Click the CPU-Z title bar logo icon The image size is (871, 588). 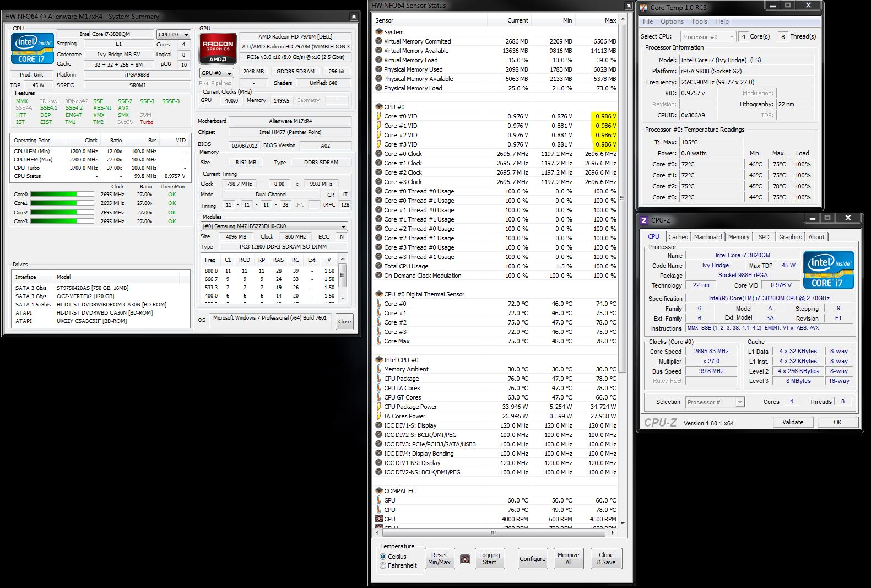click(x=643, y=220)
